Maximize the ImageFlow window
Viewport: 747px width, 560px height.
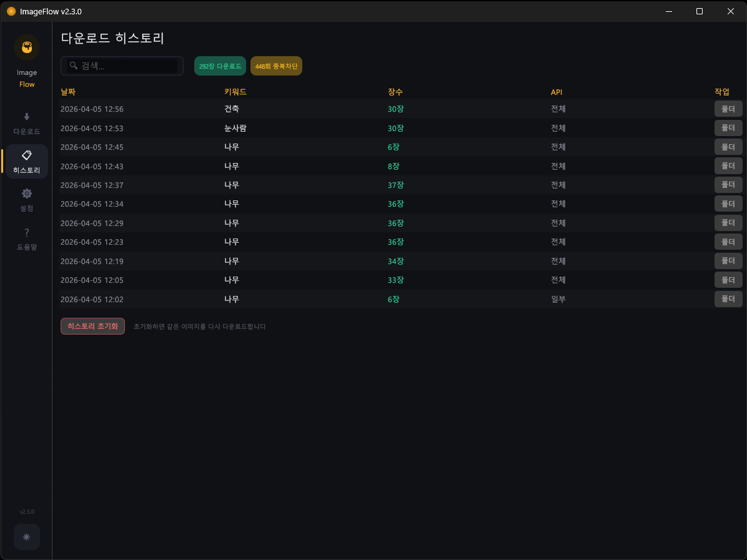700,11
